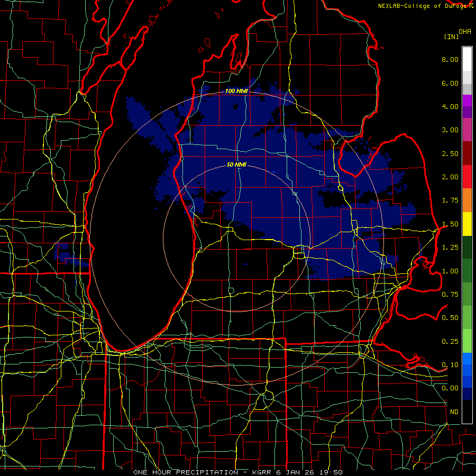Click the 2.50 legend value
Image resolution: width=476 pixels, height=476 pixels.
pos(450,153)
